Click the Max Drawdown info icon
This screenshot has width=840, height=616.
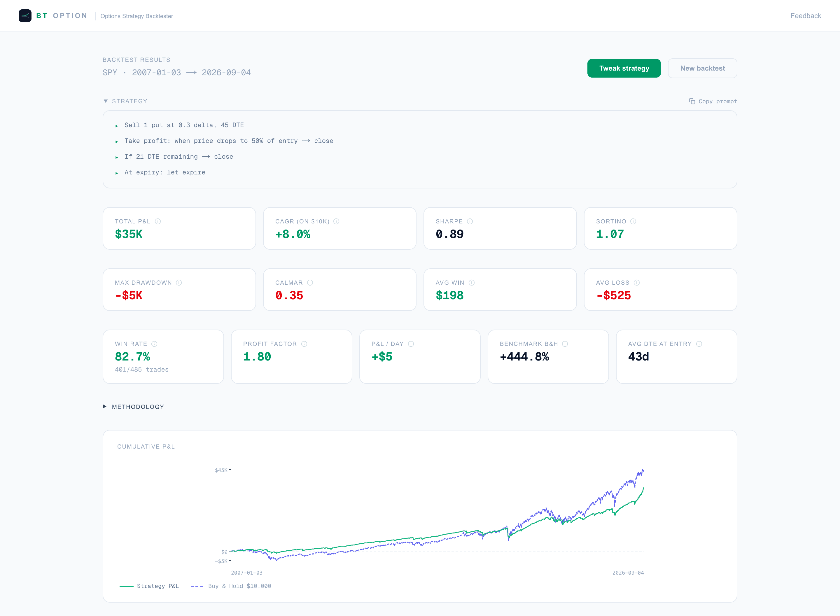click(x=179, y=283)
